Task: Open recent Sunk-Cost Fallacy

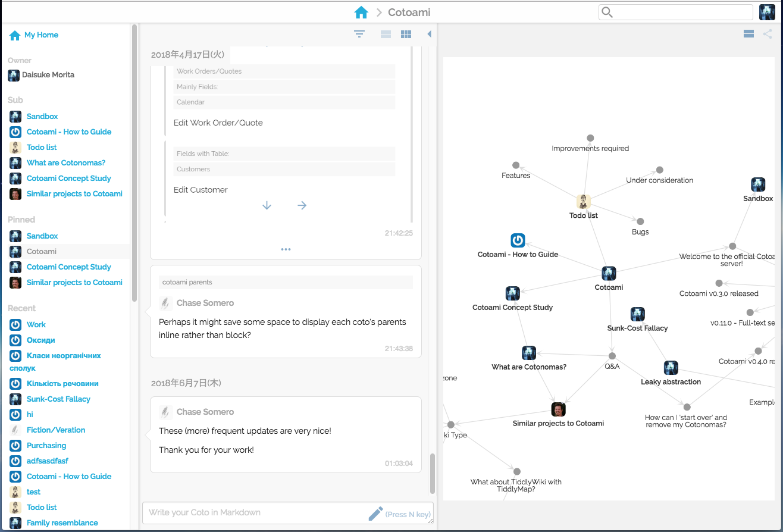Action: (x=58, y=399)
